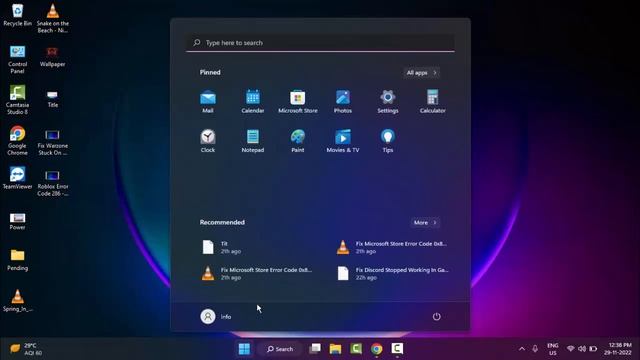Open File Explorer from taskbar

click(x=335, y=349)
